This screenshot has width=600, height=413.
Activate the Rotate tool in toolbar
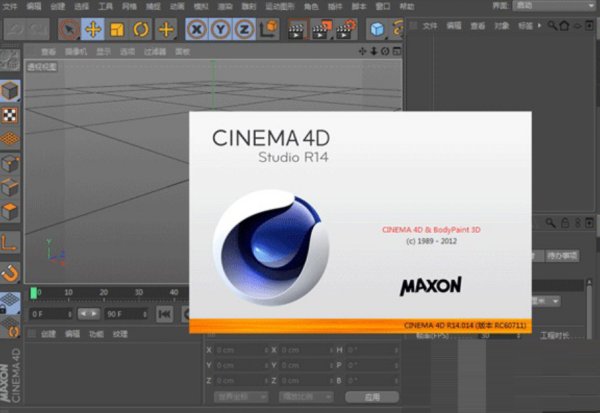pyautogui.click(x=141, y=29)
